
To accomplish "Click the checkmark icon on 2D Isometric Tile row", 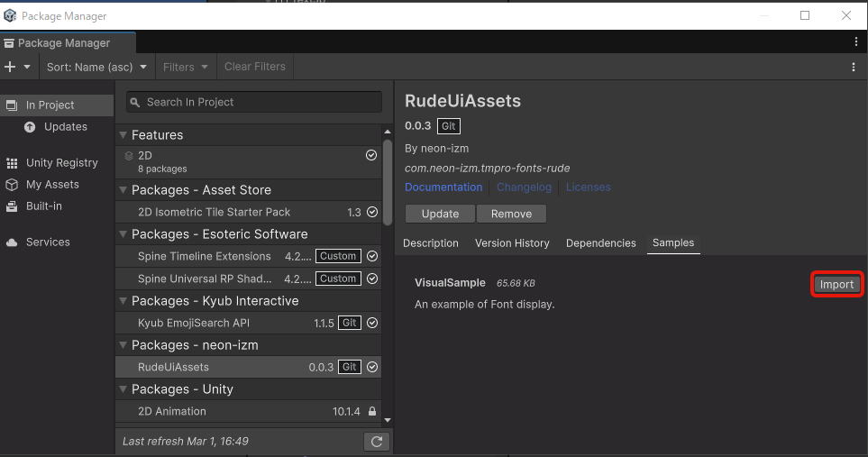I will tap(372, 212).
